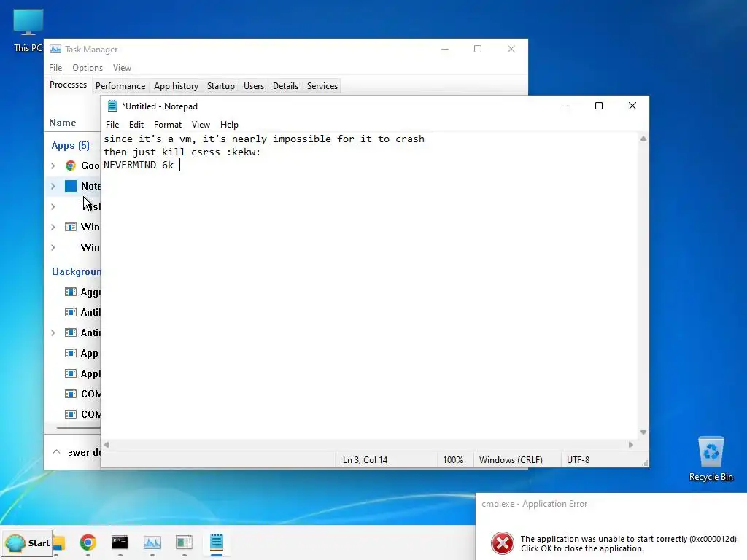Select the Chrome icon in Apps list
Viewport: 747px width, 560px height.
(x=71, y=166)
